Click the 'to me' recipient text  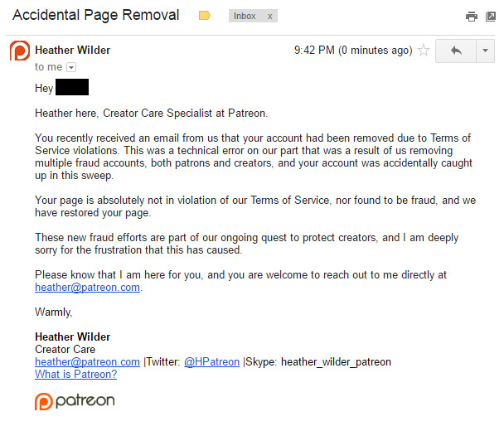(x=49, y=67)
